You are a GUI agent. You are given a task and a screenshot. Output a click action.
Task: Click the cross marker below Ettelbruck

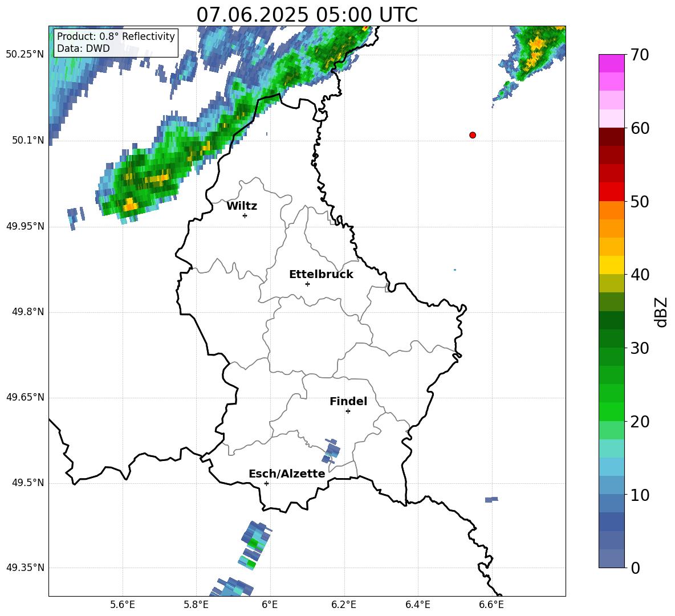coord(307,284)
